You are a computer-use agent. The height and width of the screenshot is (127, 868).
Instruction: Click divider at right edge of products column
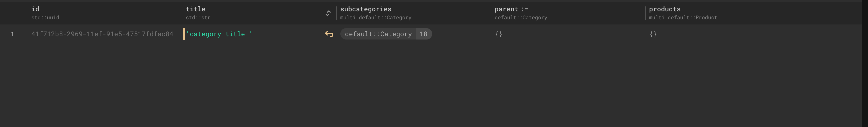point(800,13)
